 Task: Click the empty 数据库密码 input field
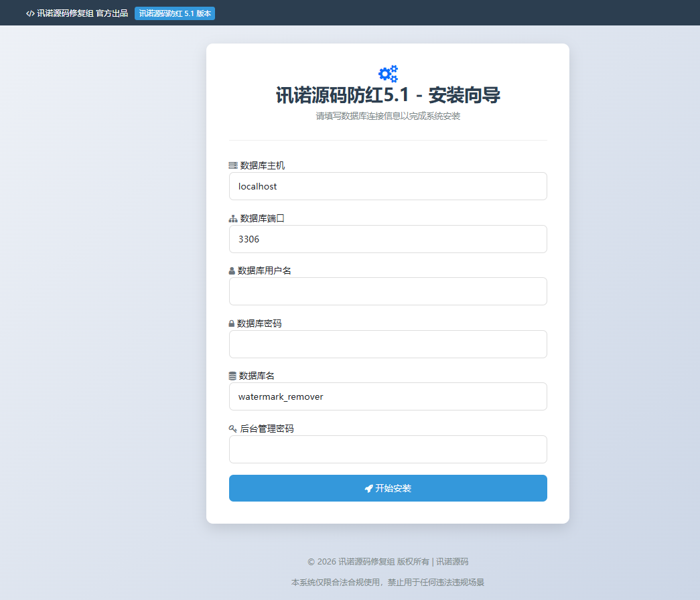(388, 344)
